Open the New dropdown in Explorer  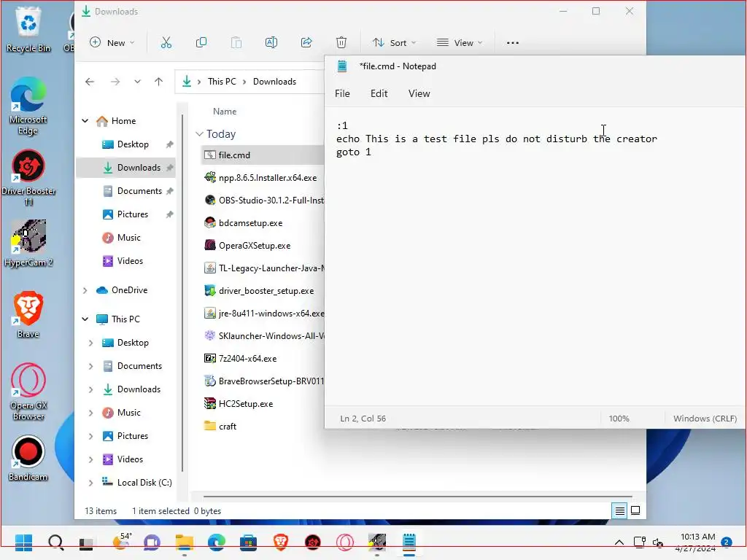click(112, 43)
